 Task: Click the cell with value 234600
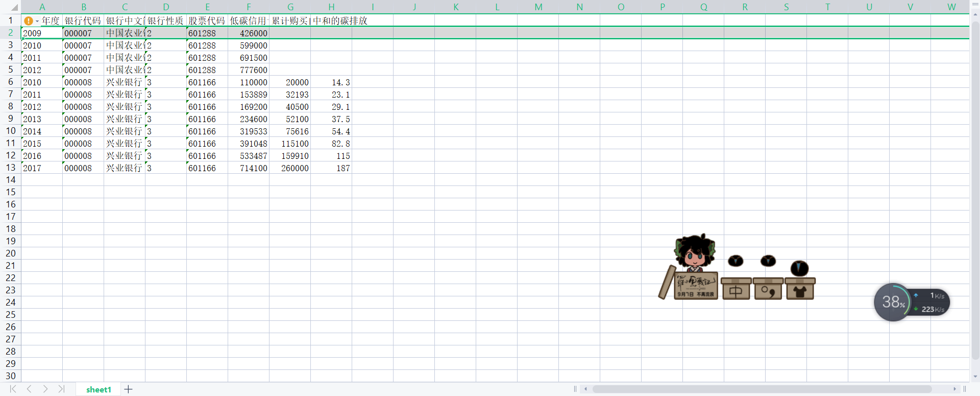point(249,119)
